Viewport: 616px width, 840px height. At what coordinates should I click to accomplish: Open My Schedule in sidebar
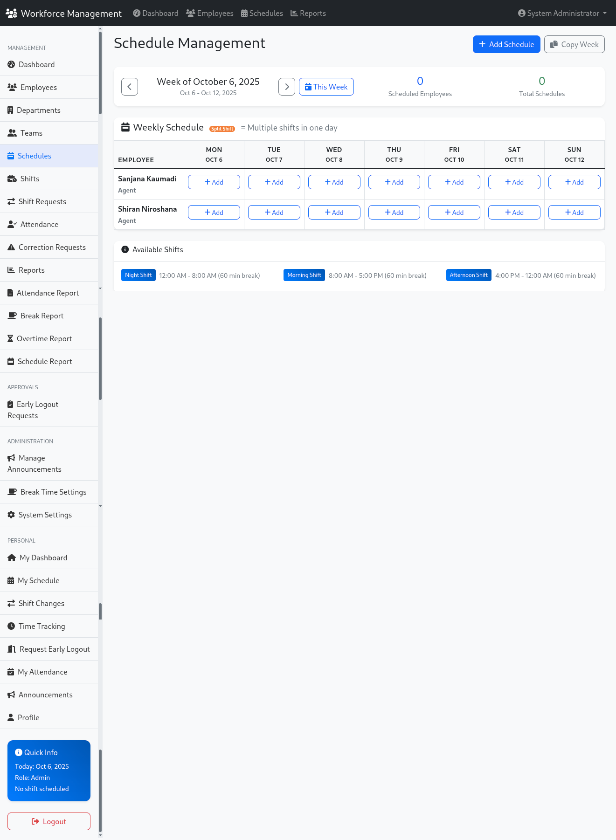coord(49,580)
